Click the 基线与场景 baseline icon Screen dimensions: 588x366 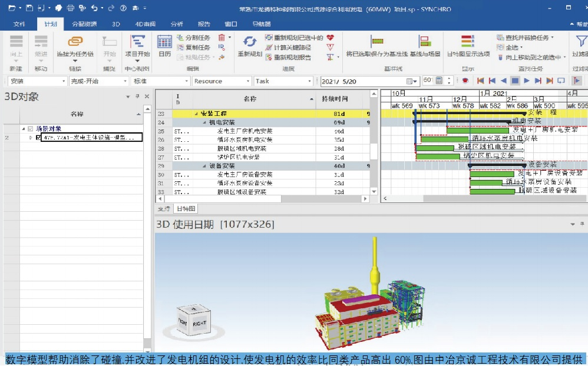424,41
